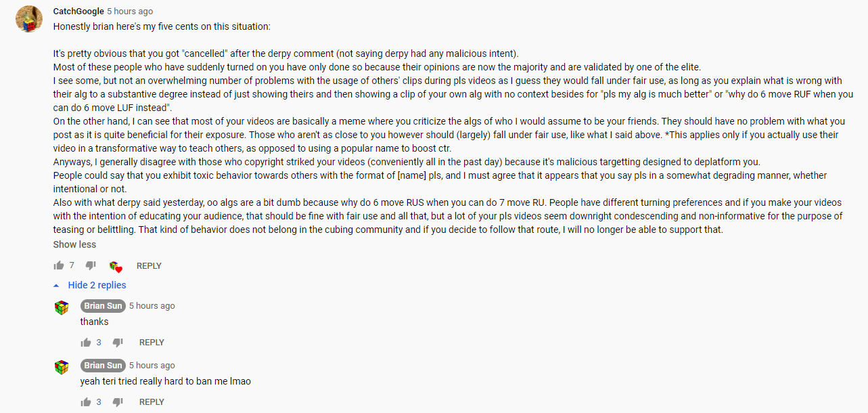Viewport: 868px width, 413px height.
Task: Thumbs down Brian Sun's "thanks" reply
Action: point(118,342)
